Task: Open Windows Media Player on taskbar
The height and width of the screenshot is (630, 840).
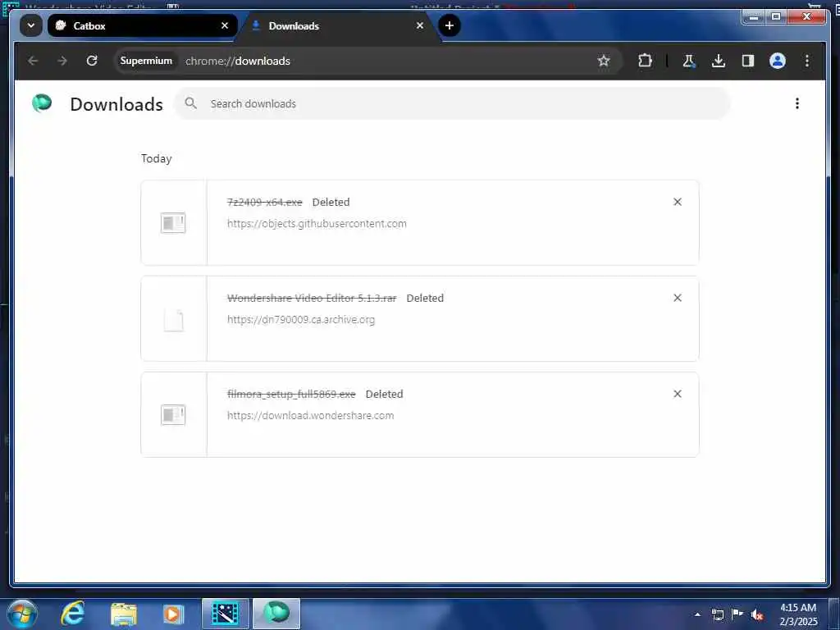Action: pos(173,614)
